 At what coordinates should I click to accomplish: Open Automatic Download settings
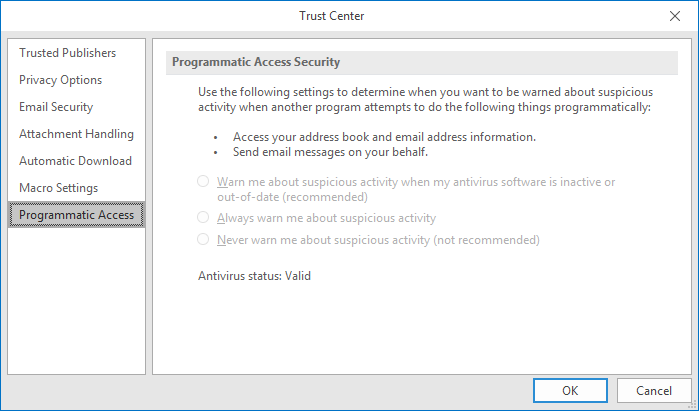tap(75, 161)
